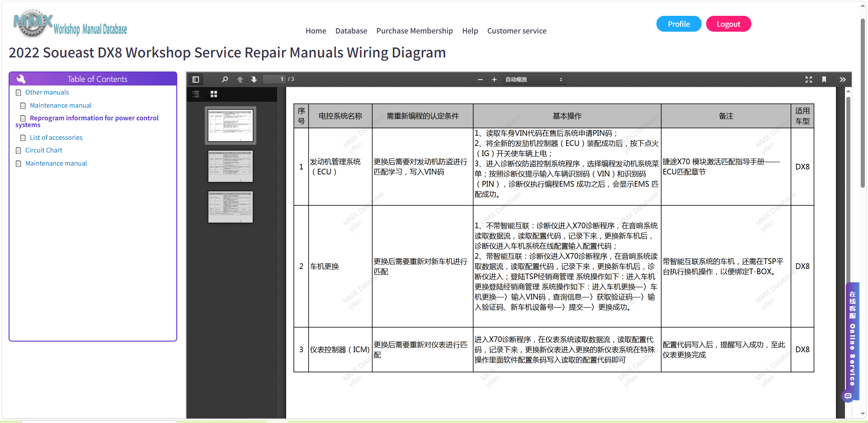The width and height of the screenshot is (868, 423).
Task: Toggle the PDF viewer sidebar
Action: coord(196,80)
